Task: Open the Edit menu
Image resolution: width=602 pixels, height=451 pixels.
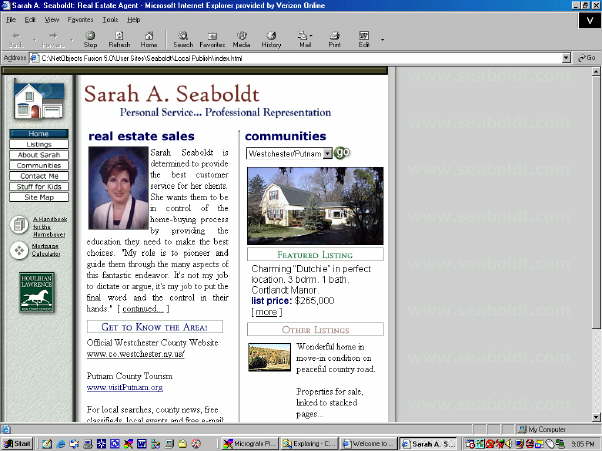Action: (30, 20)
